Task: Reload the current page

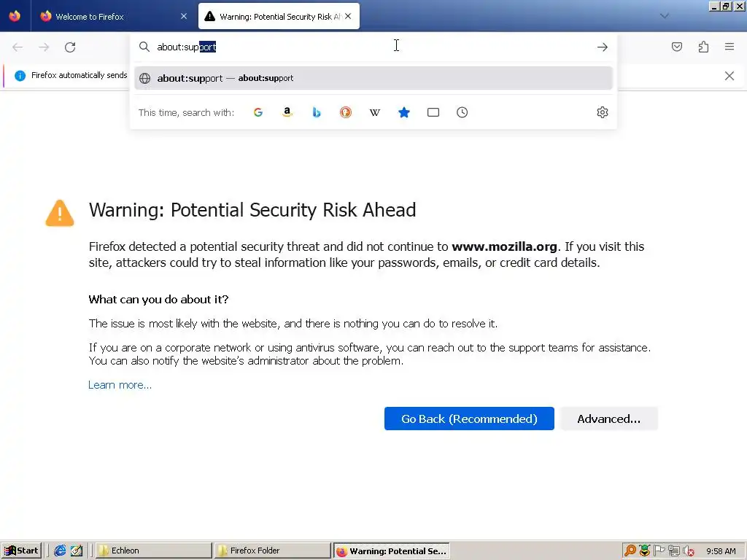Action: (70, 47)
